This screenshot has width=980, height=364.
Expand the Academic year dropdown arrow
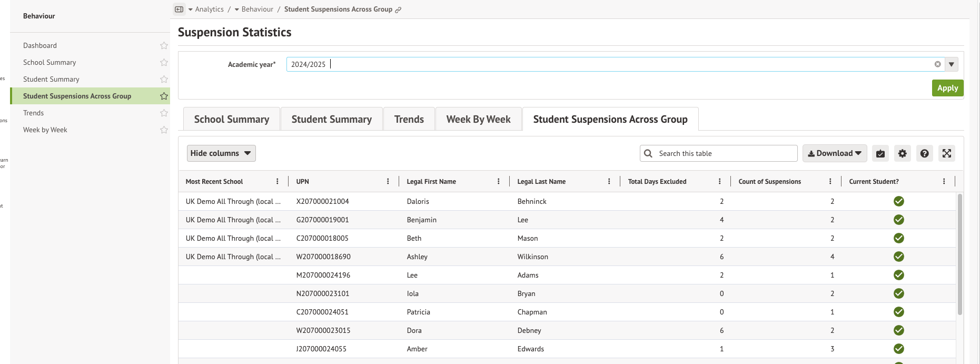[x=951, y=64]
